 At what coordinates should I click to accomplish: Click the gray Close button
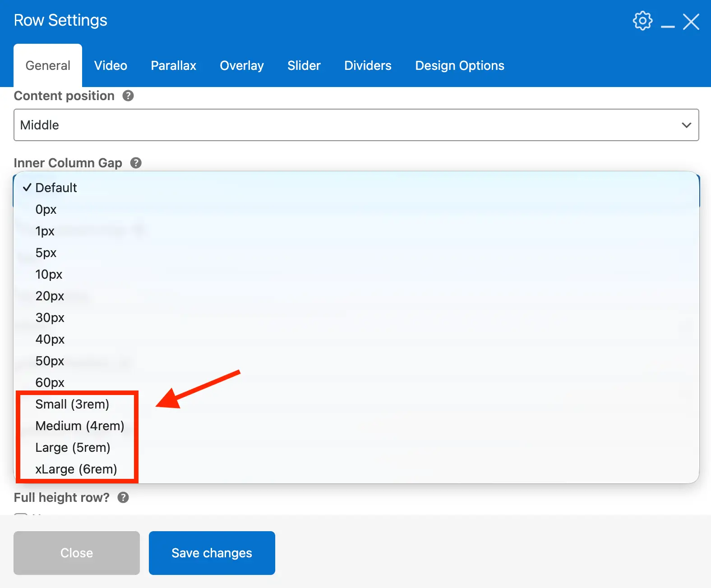point(77,553)
